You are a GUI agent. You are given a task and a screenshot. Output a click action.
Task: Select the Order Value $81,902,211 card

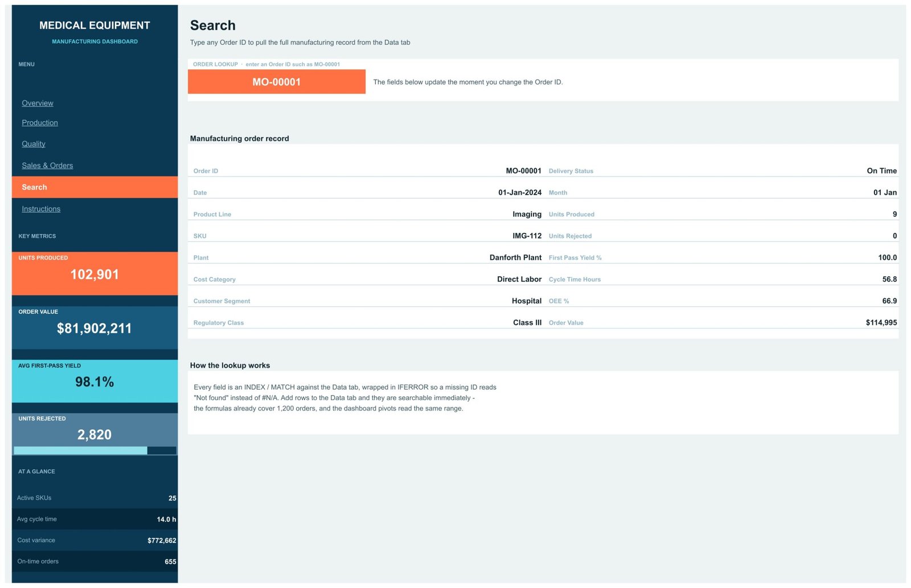click(x=95, y=328)
